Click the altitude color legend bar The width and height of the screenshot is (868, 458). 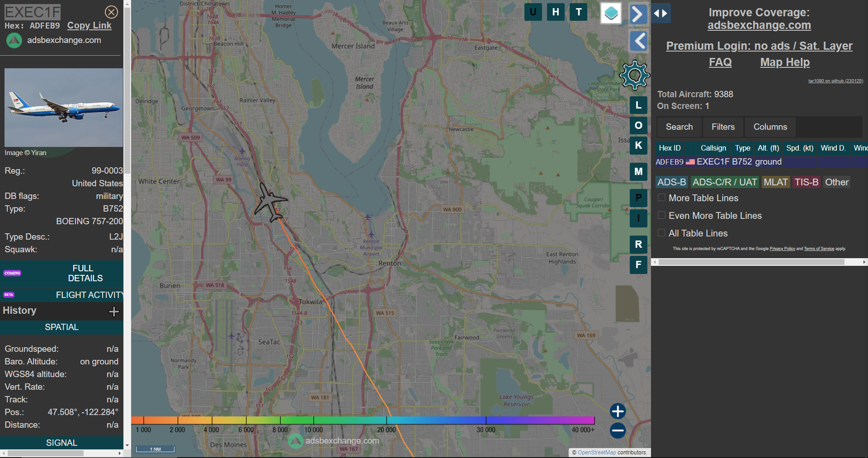click(x=363, y=420)
